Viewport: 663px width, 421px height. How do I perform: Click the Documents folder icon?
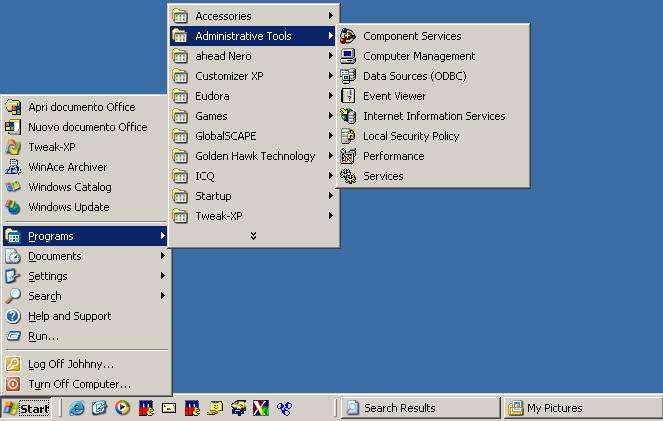click(13, 256)
